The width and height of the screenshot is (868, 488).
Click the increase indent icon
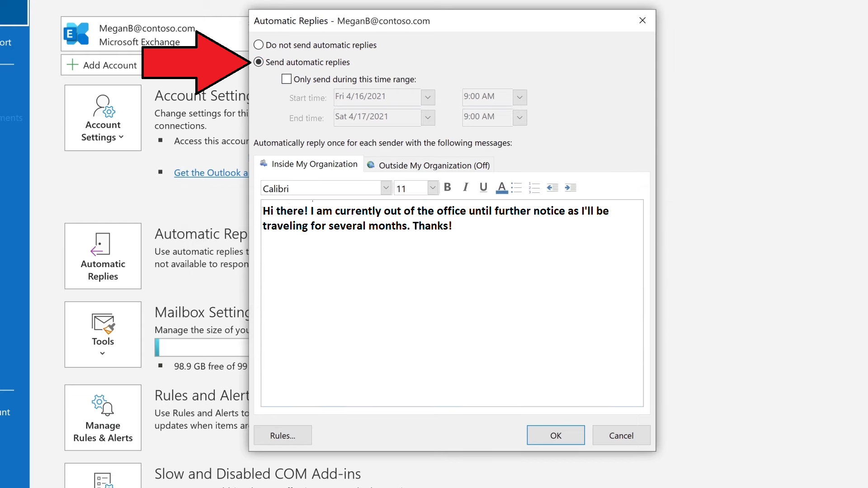[x=570, y=187]
